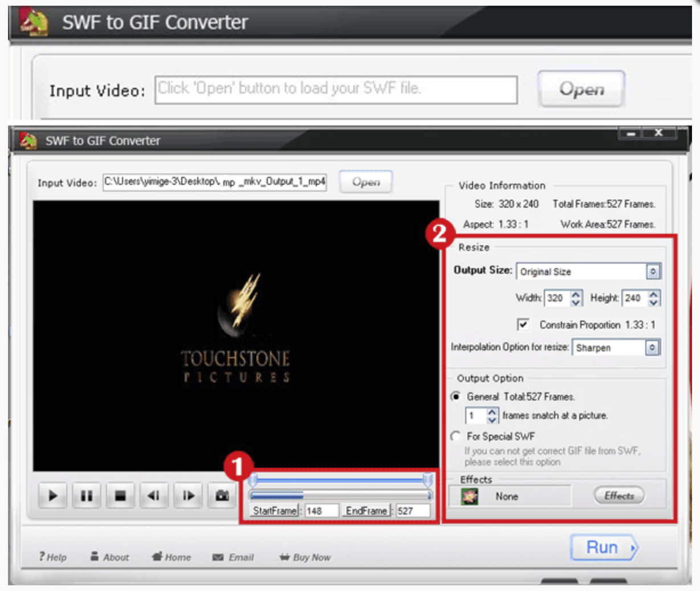Click Open beside the empty Input Video field
Screen dimensions: 700x591
coord(581,88)
